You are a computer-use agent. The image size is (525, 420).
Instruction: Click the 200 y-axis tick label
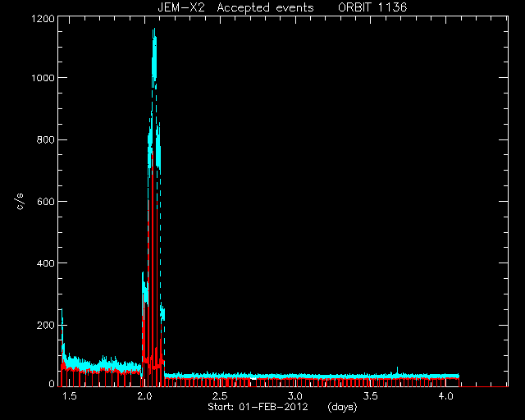(45, 325)
